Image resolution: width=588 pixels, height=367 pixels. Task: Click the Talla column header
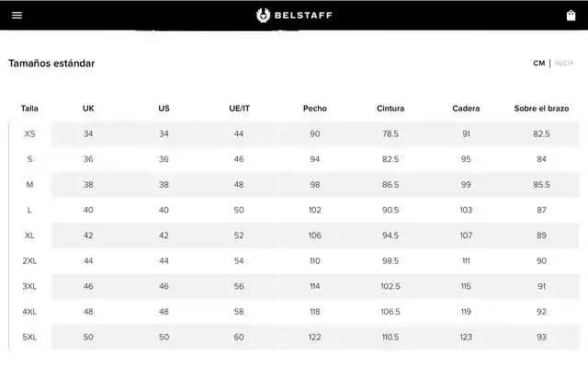29,109
